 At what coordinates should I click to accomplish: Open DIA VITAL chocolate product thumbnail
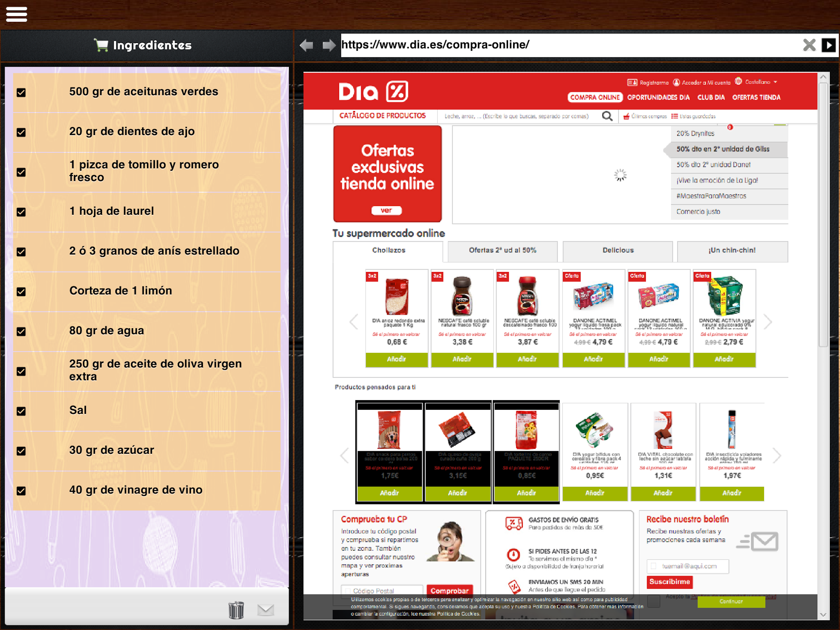pos(664,429)
